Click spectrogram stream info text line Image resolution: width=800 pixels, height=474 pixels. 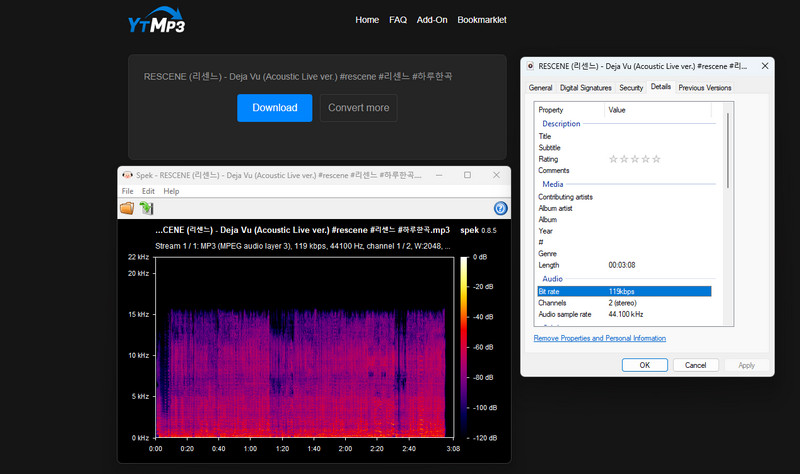click(303, 246)
